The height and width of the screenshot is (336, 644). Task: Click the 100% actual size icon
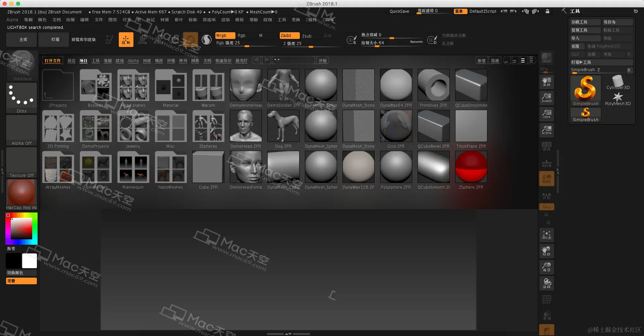point(547,114)
